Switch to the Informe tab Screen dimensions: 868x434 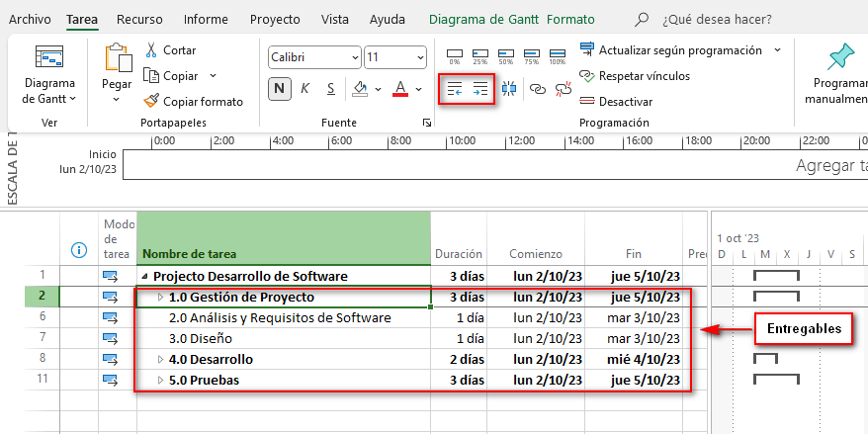pyautogui.click(x=206, y=19)
